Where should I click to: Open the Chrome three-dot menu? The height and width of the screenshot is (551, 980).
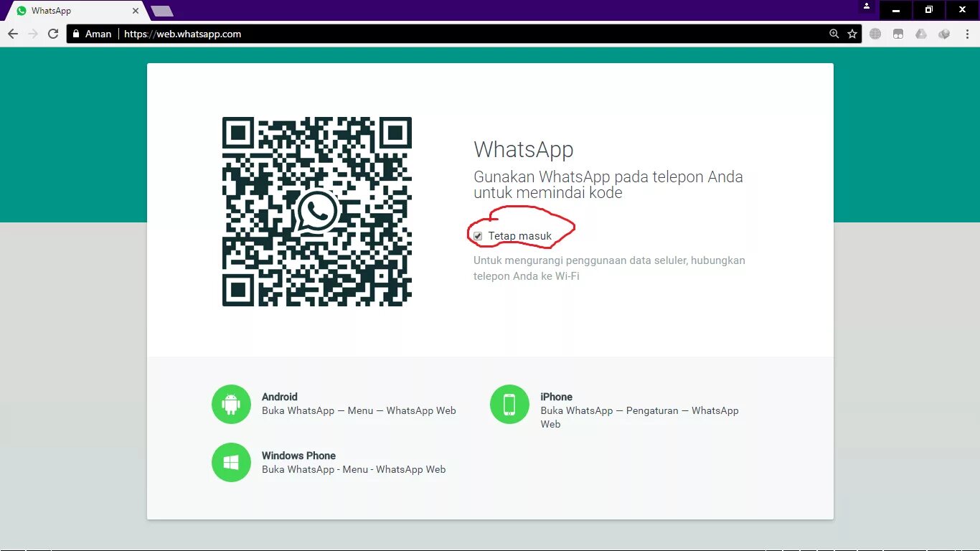[966, 34]
